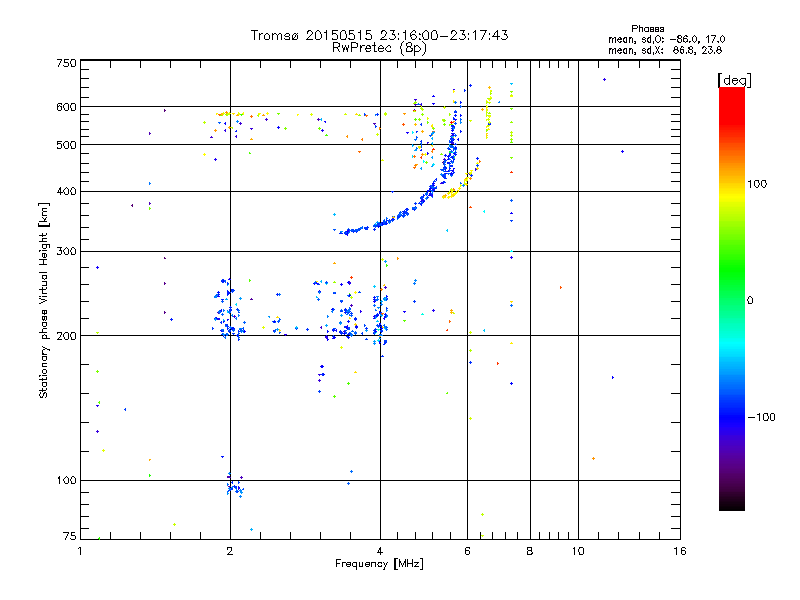Image resolution: width=800 pixels, height=600 pixels.
Task: Click the subtitle 'RwPretec (8p)'
Action: click(379, 48)
